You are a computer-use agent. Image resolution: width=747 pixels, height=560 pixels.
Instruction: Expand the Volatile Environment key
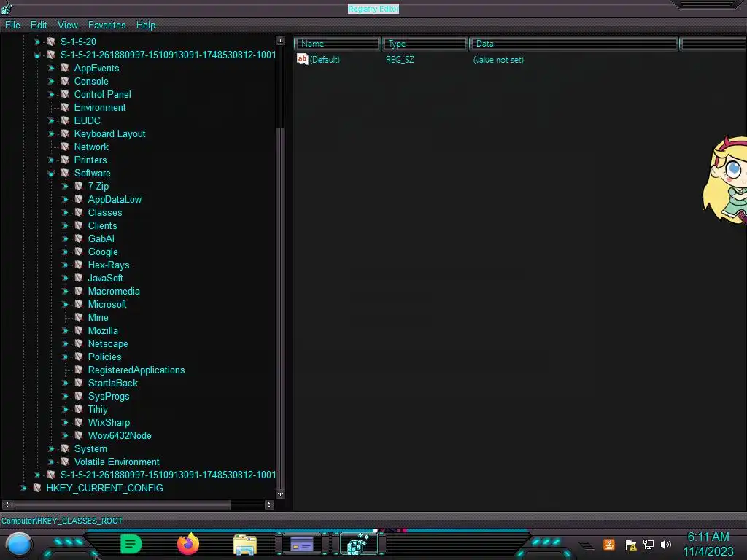coord(51,462)
